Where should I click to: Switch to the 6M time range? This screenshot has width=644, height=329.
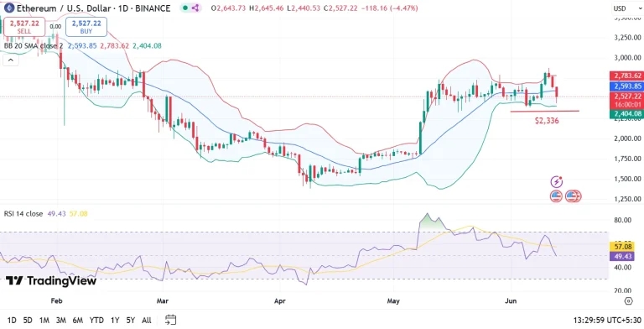pos(78,320)
